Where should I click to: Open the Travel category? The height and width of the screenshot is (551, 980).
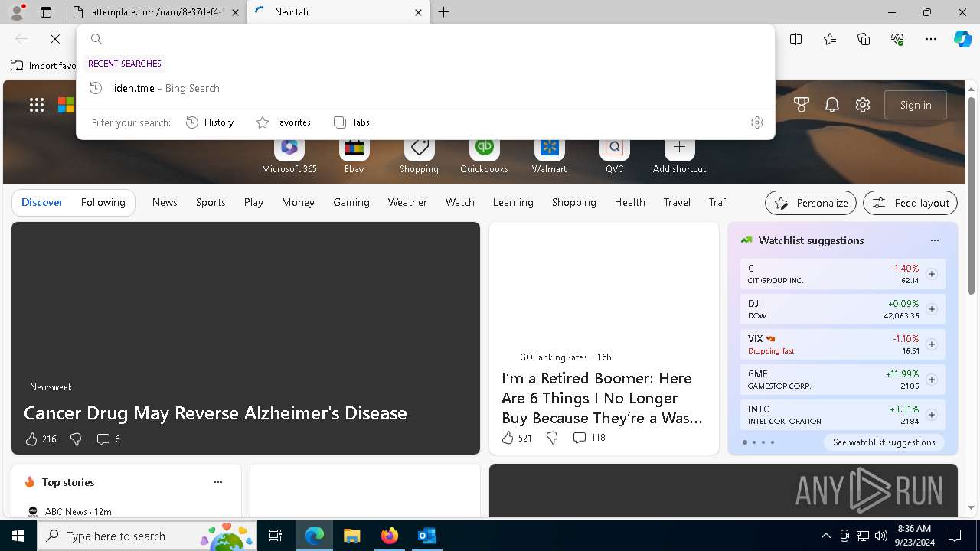pos(677,202)
